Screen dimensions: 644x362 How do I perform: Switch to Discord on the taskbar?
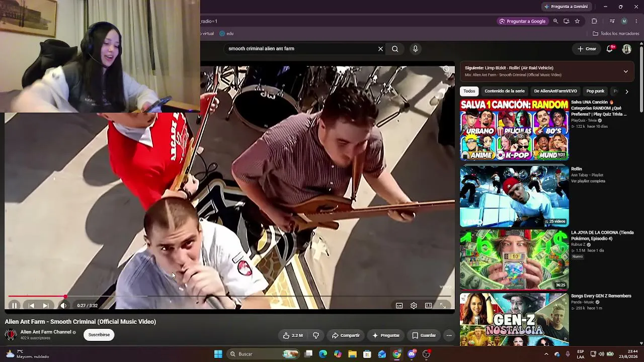click(412, 354)
